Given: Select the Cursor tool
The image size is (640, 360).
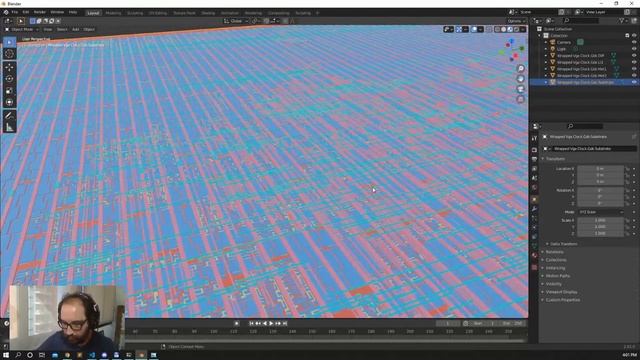Looking at the screenshot, I should (x=9, y=53).
